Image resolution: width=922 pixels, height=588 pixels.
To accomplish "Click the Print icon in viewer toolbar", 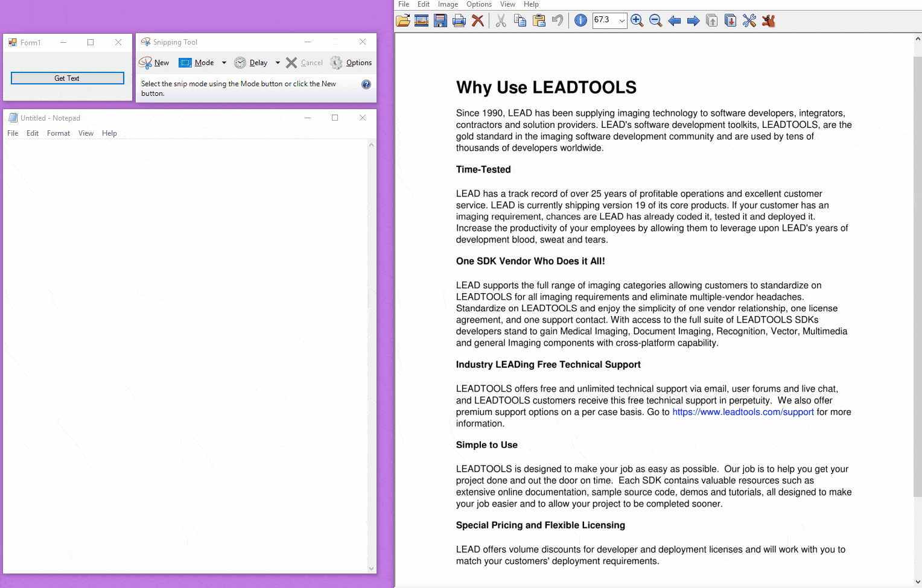I will (x=459, y=21).
